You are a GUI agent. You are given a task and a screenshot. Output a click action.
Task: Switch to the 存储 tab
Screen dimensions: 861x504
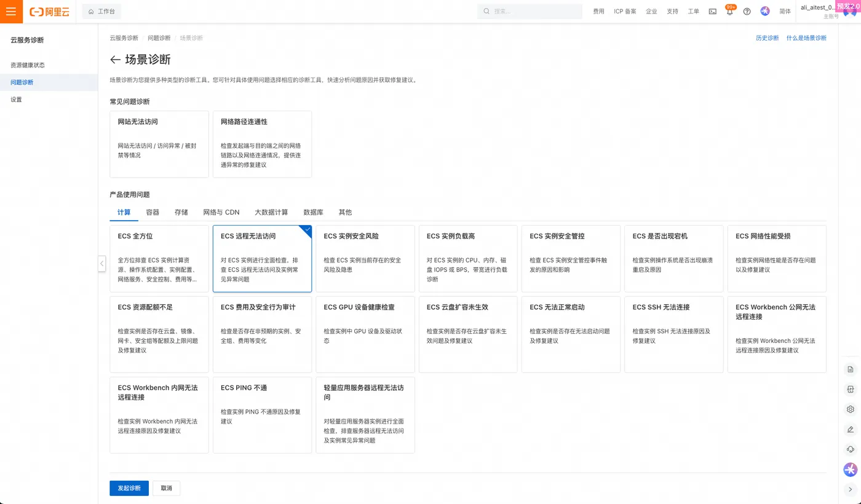(x=181, y=213)
